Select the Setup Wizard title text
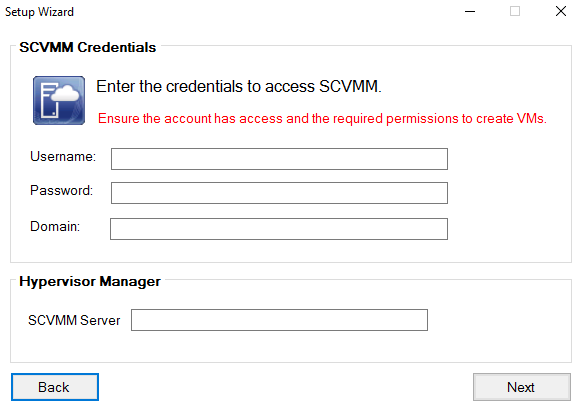This screenshot has width=579, height=415. coord(40,12)
